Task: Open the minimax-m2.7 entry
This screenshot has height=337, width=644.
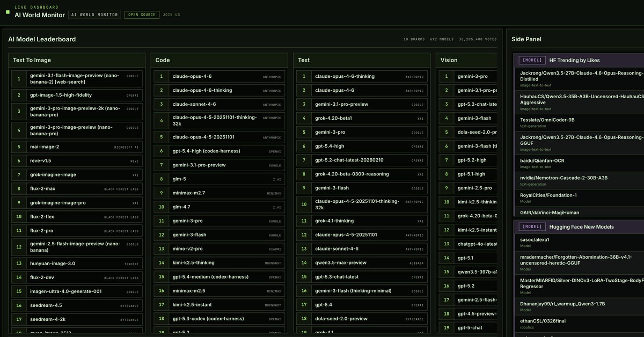Action: [x=219, y=193]
